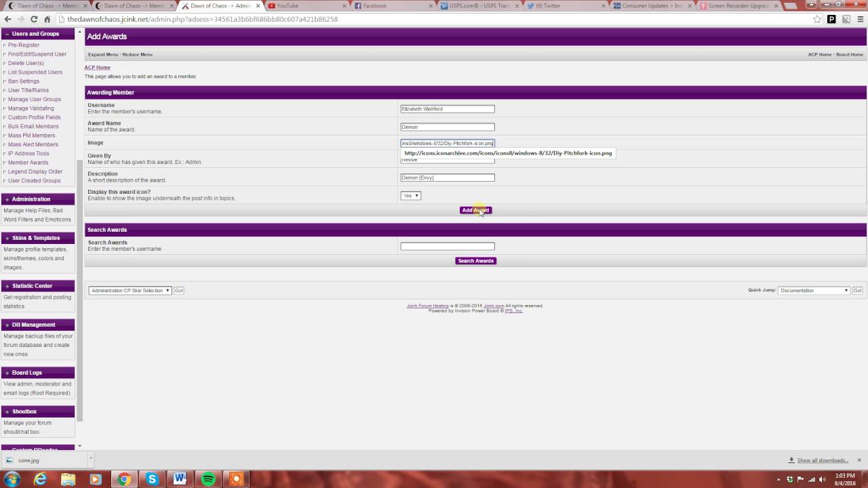Open the cone.jpg download options arrow

tap(90, 460)
